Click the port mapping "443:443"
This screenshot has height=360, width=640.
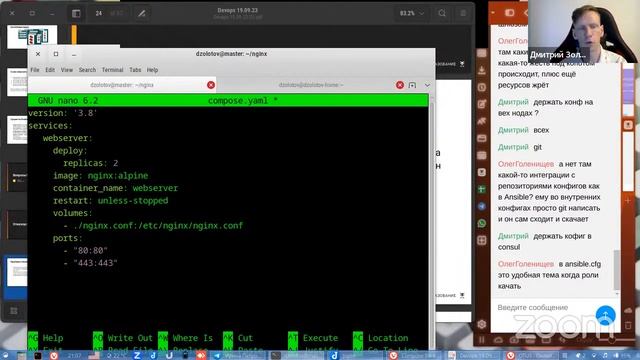(95, 263)
